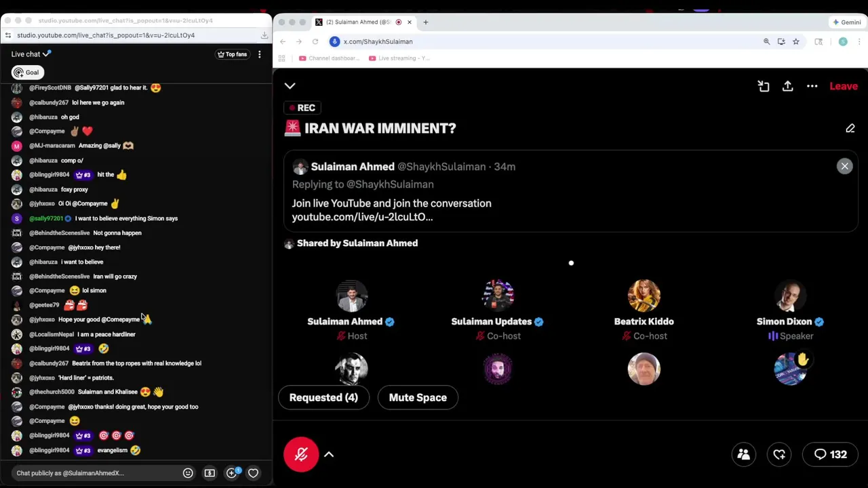
Task: Open Simon Dixon speaker avatar
Action: [x=791, y=296]
